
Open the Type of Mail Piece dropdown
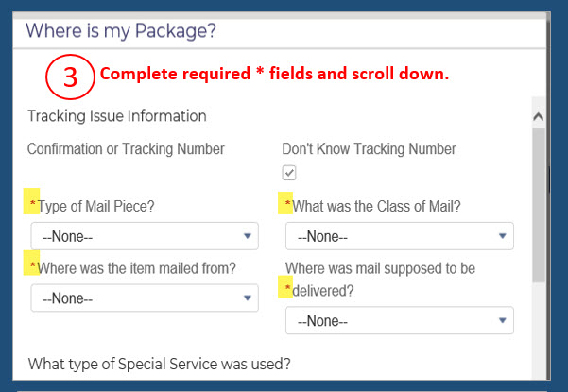[x=145, y=236]
